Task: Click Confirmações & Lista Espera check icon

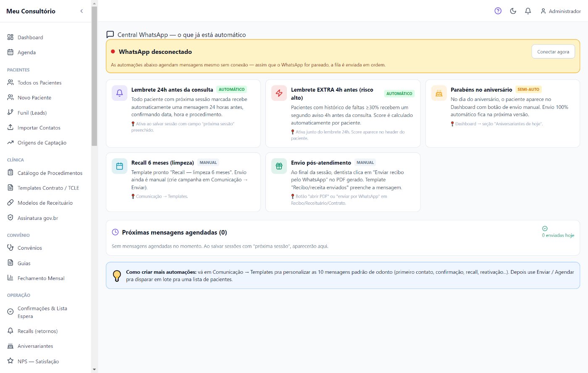Action: [10, 312]
